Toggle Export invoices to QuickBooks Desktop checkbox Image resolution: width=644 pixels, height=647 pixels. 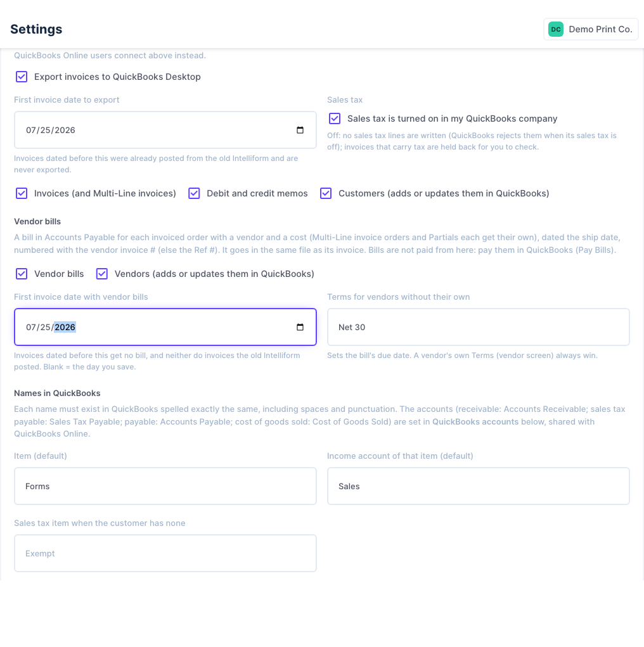click(x=22, y=77)
